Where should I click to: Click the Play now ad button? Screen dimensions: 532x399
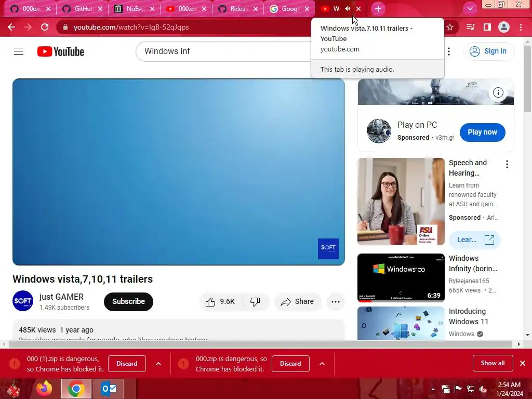pos(483,132)
